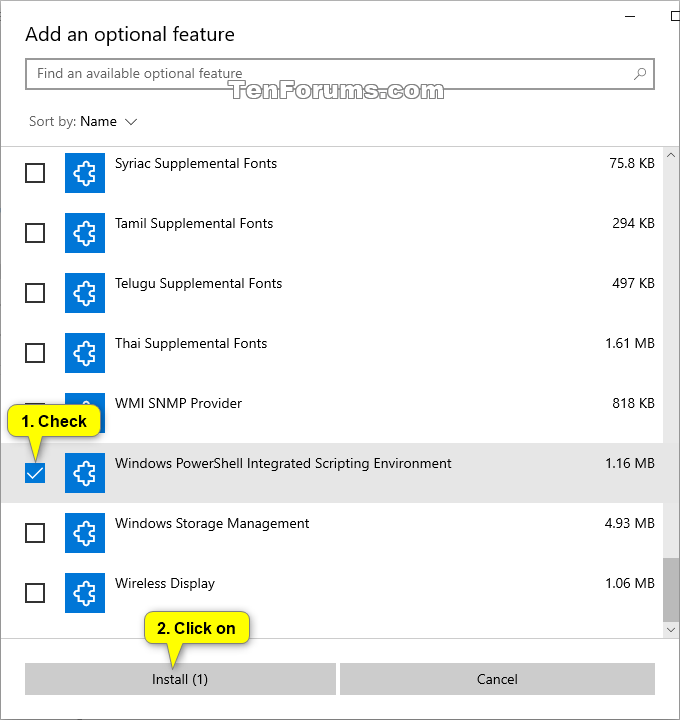The image size is (680, 720).
Task: Click the Windows Storage Management puzzle icon
Action: click(x=85, y=533)
